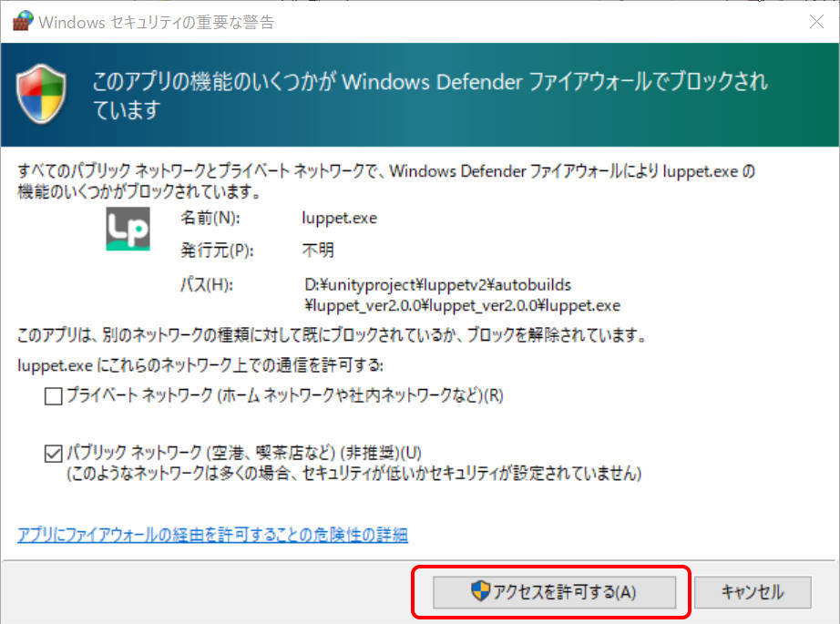Screen dimensions: 840x624
Task: Open the firewall risk details link
Action: tap(212, 535)
